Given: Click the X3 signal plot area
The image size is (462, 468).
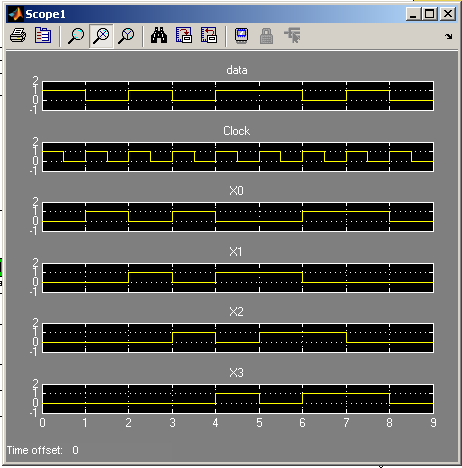Looking at the screenshot, I should click(238, 399).
